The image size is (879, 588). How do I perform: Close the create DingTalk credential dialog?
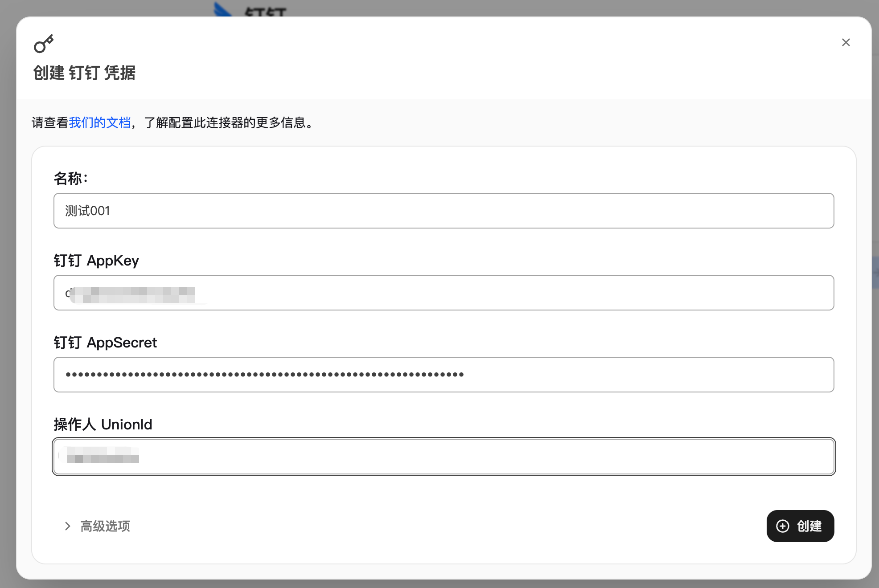pyautogui.click(x=846, y=42)
